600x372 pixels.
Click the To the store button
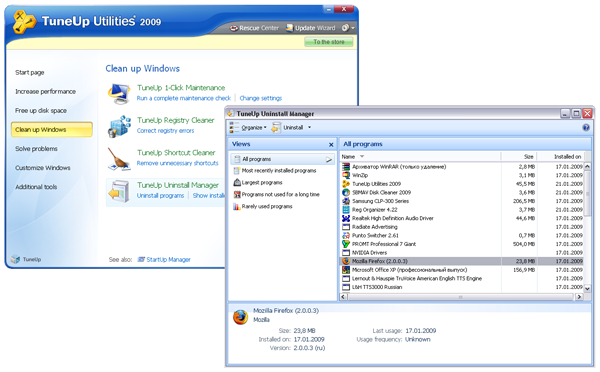click(x=329, y=42)
